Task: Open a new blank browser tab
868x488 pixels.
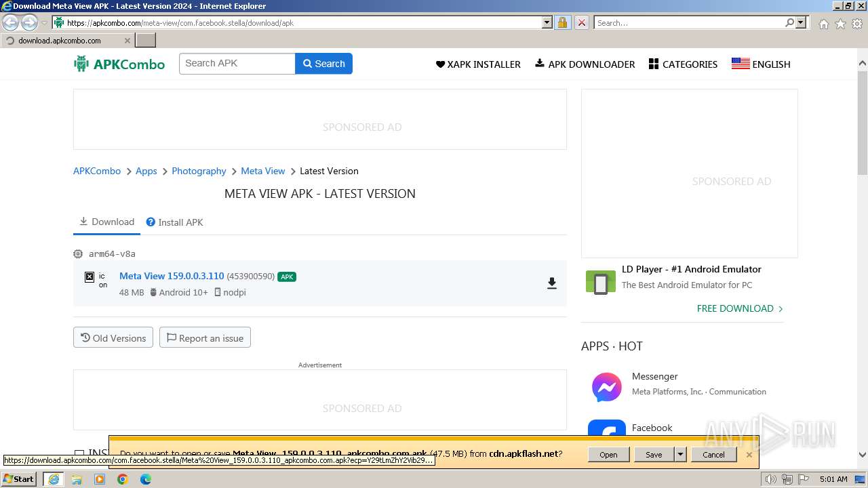Action: (x=145, y=41)
